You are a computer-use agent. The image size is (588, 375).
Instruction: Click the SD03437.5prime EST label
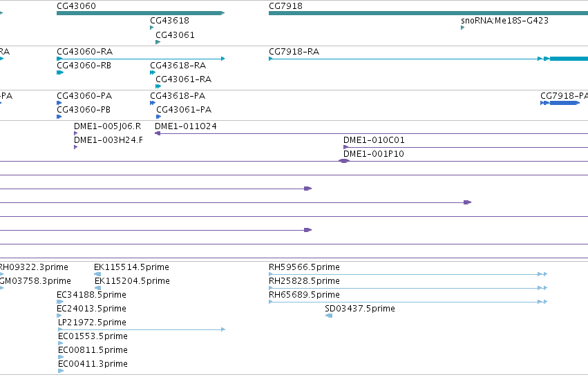(360, 309)
